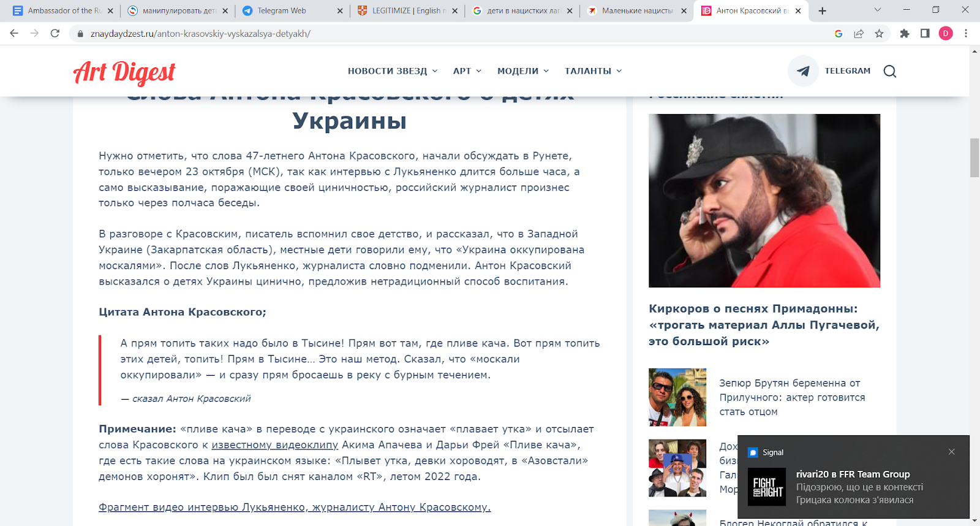Expand the НОВОСТИ ЗВЕЗД dropdown menu

click(x=393, y=71)
